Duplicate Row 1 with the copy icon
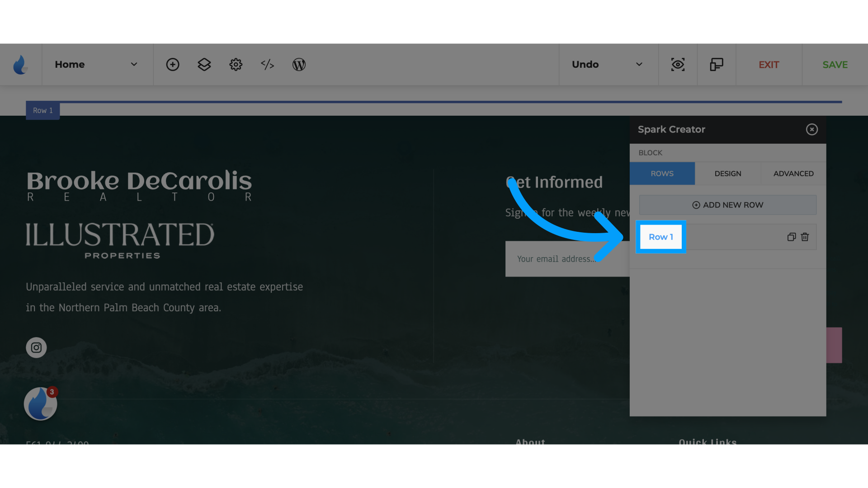This screenshot has height=488, width=868. pyautogui.click(x=791, y=237)
